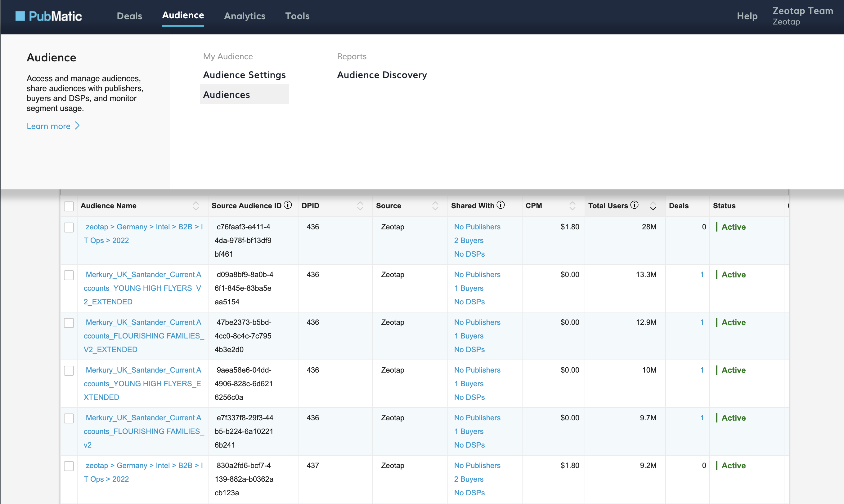Open Deals count link for 13.3M row
Image resolution: width=844 pixels, height=504 pixels.
(x=702, y=274)
